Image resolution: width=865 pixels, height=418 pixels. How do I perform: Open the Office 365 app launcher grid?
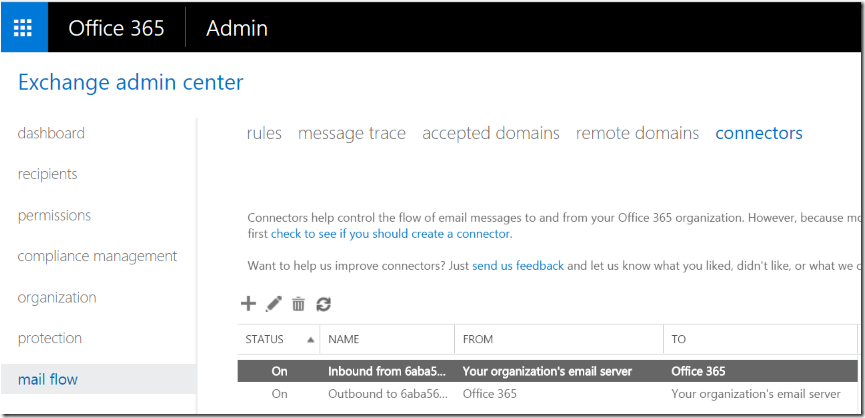click(23, 28)
